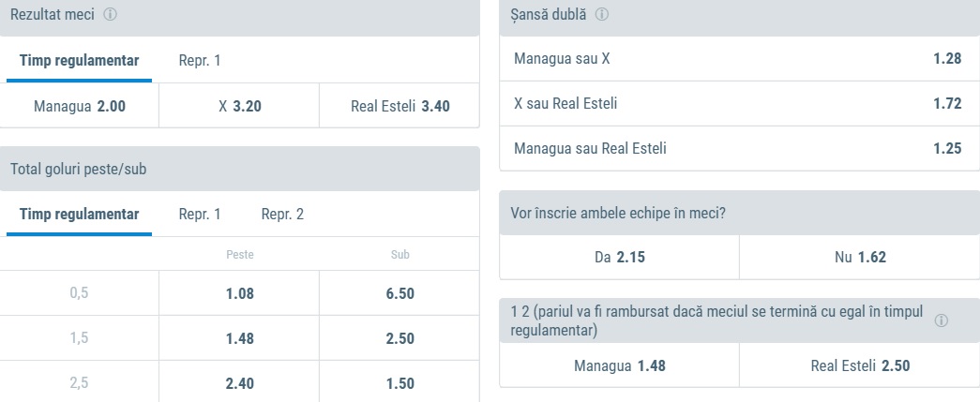Open Repr. 1 tab in Total goluri
This screenshot has width=980, height=402.
200,215
